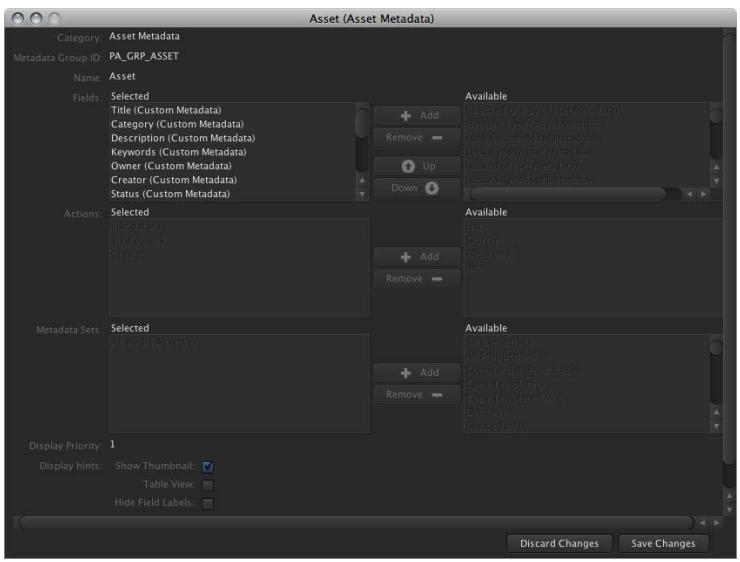
Task: Click Remove button in Metadata Sets section
Action: pos(417,395)
